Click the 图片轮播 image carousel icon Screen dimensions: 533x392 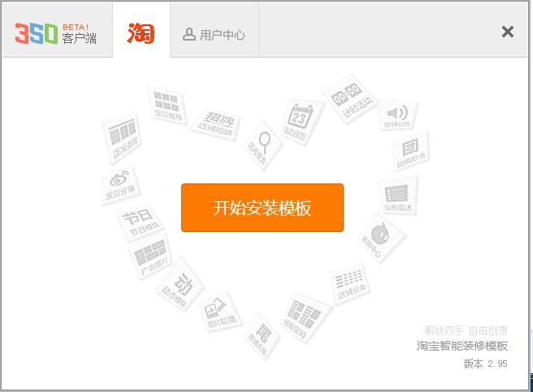220,312
